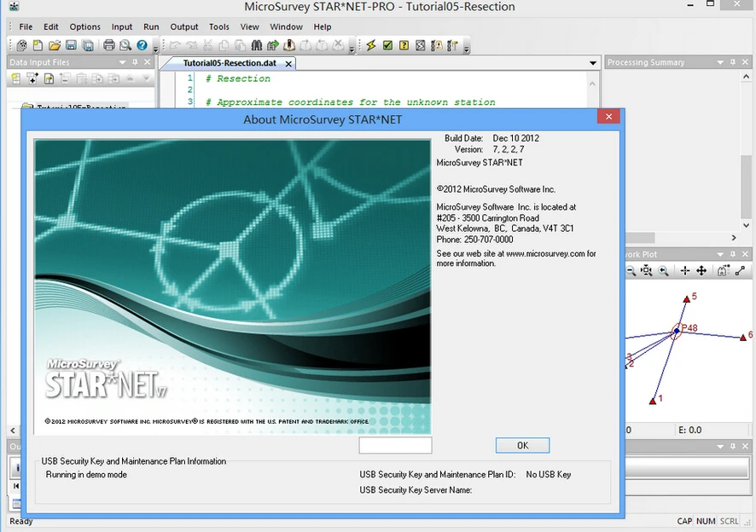Expand main toolbar overflow options arrow

click(x=156, y=48)
